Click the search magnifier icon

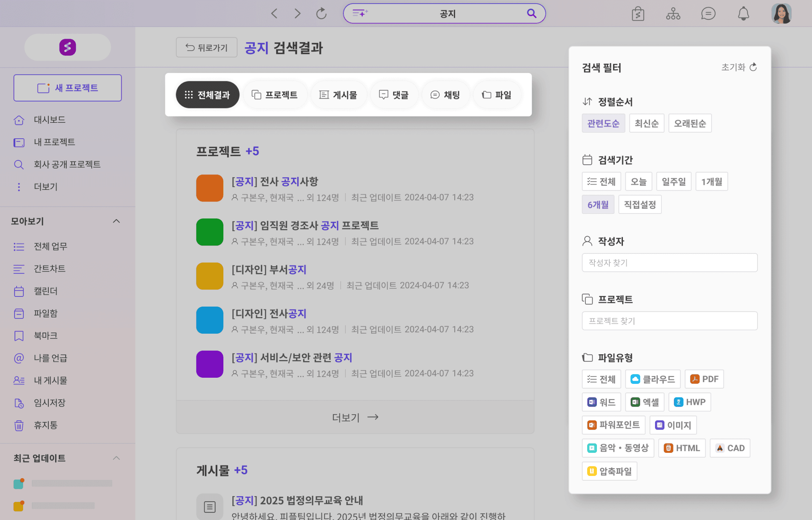pyautogui.click(x=531, y=13)
